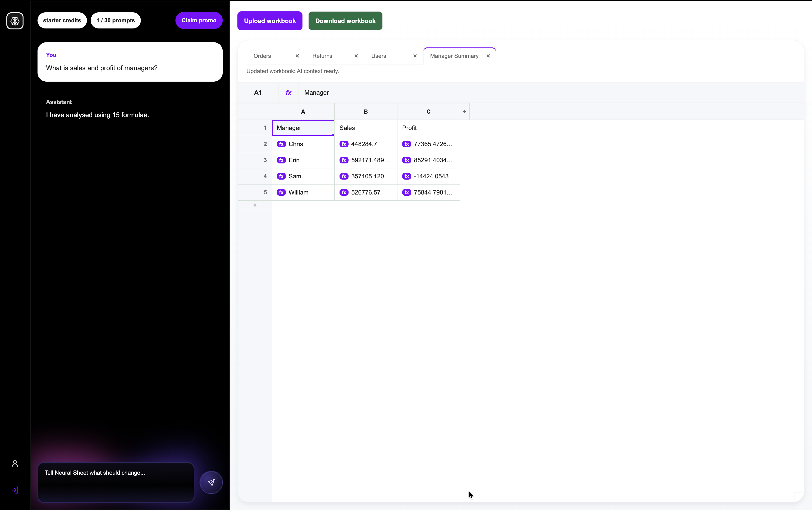
Task: Click the 1 / 30 prompts pill
Action: tap(116, 21)
